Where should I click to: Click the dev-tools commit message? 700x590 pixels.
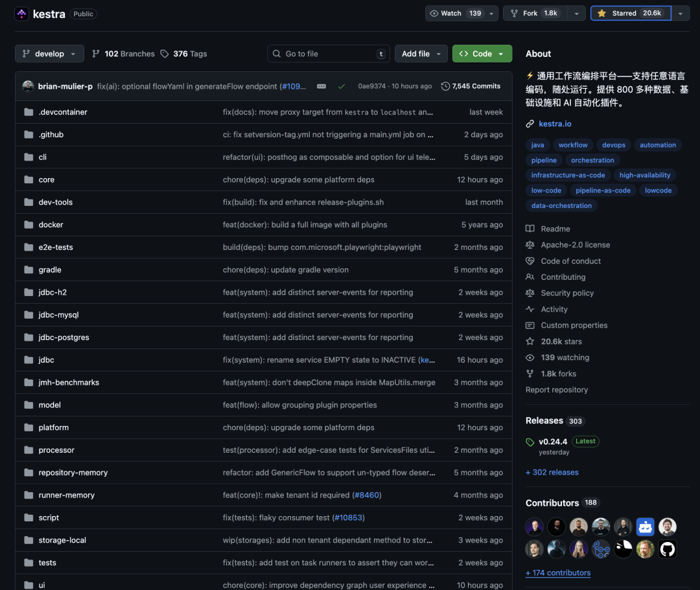[303, 202]
